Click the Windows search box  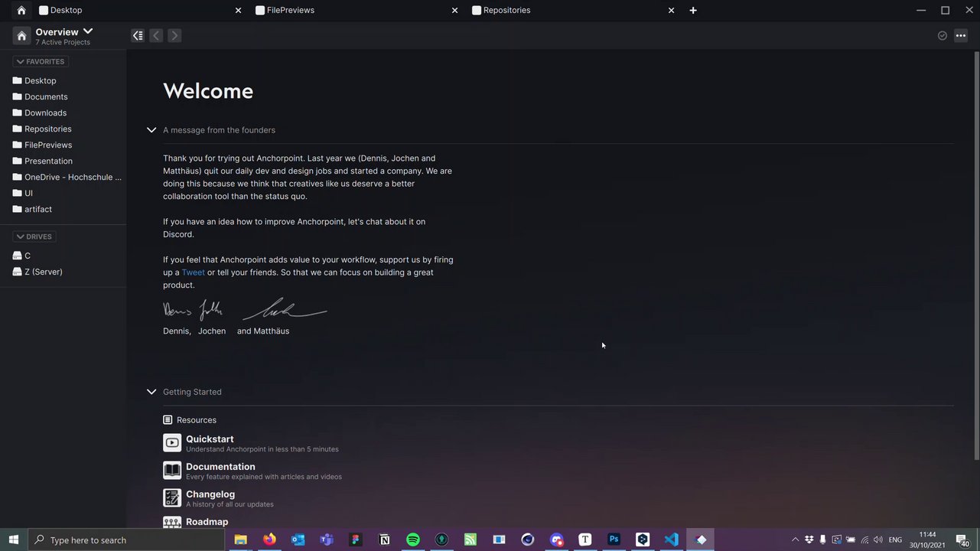[x=126, y=540]
